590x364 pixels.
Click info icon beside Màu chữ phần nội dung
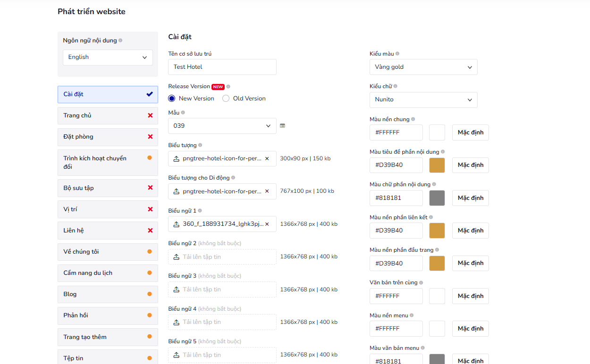[434, 184]
